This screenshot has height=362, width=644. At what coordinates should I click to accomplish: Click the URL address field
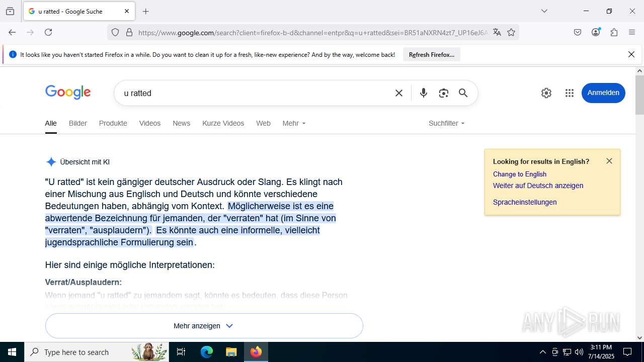tap(312, 33)
